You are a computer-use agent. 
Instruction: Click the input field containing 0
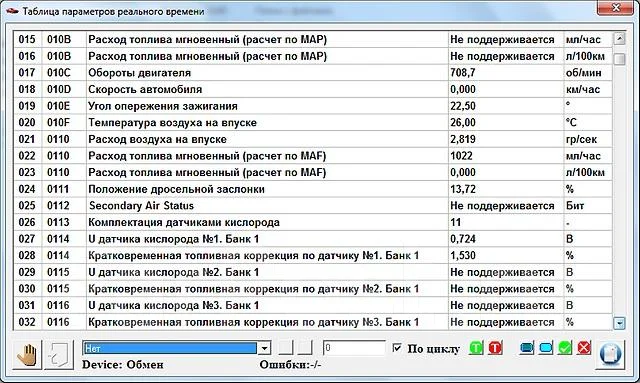[354, 348]
